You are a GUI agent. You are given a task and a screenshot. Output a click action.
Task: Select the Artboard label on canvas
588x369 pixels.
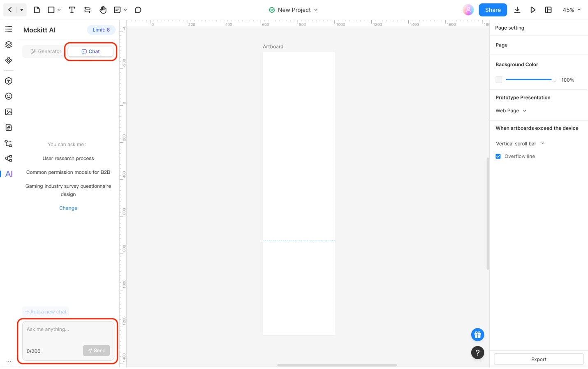click(x=273, y=46)
